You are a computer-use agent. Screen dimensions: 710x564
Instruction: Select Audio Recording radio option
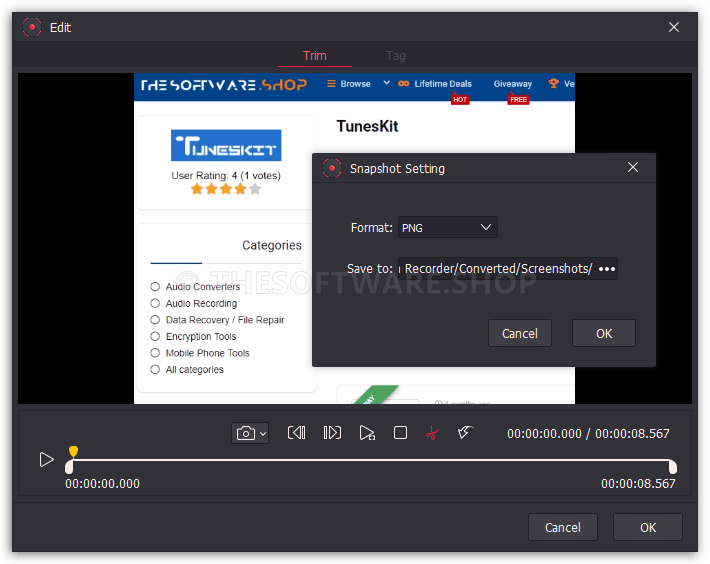pyautogui.click(x=155, y=303)
